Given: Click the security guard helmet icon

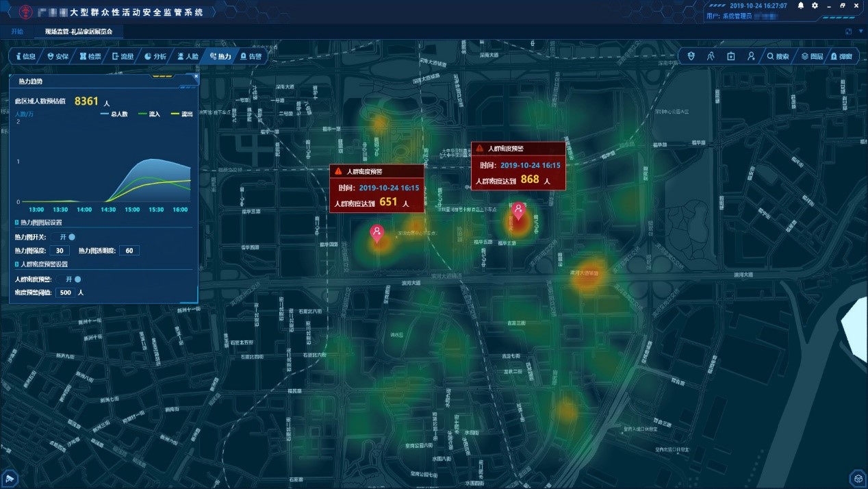Looking at the screenshot, I should 691,56.
